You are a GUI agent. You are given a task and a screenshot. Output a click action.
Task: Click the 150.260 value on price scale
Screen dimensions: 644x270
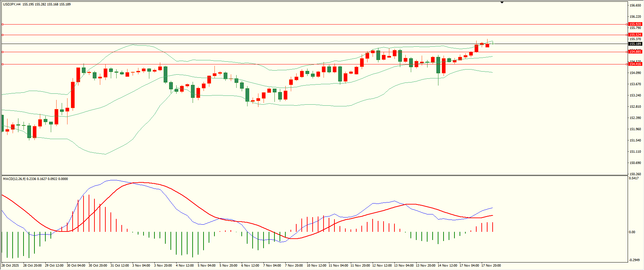(x=635, y=174)
